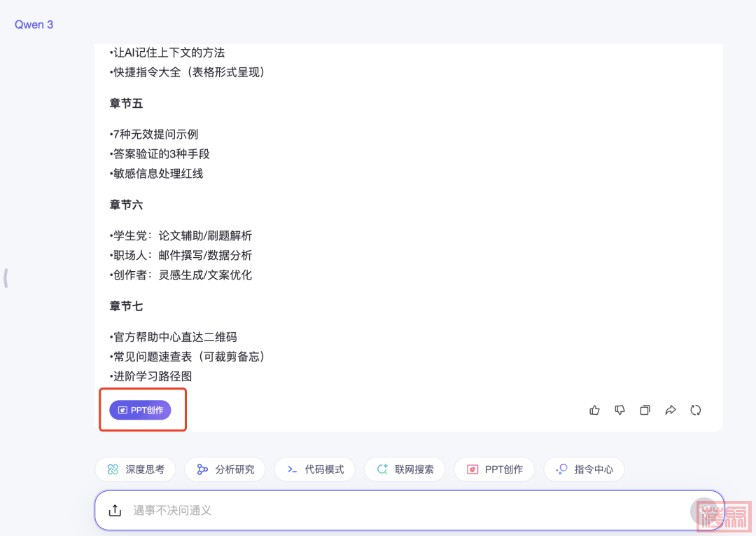Click the purple PPT创作 button under the response
This screenshot has height=536, width=756.
click(140, 410)
